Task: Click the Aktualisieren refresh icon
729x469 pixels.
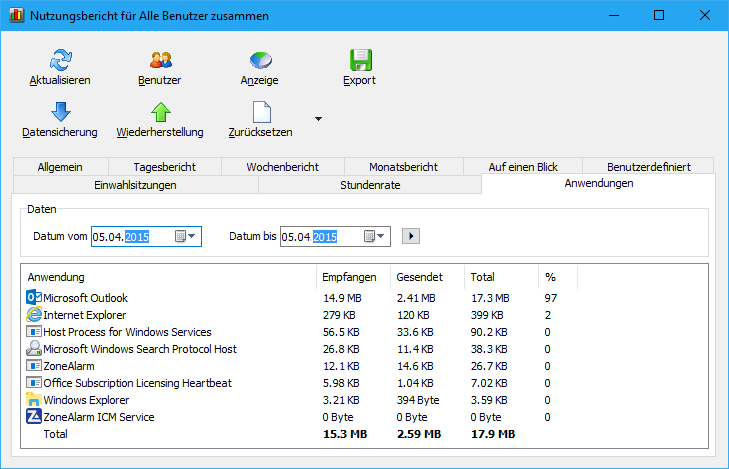Action: [60, 60]
